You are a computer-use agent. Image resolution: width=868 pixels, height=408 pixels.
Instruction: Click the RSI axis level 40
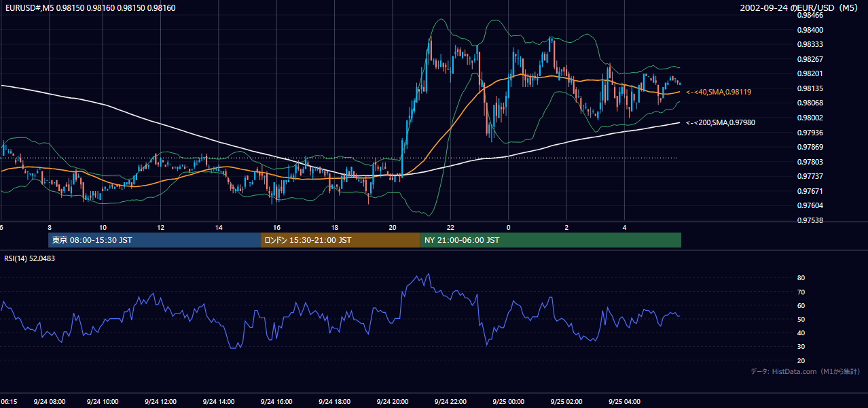point(801,333)
